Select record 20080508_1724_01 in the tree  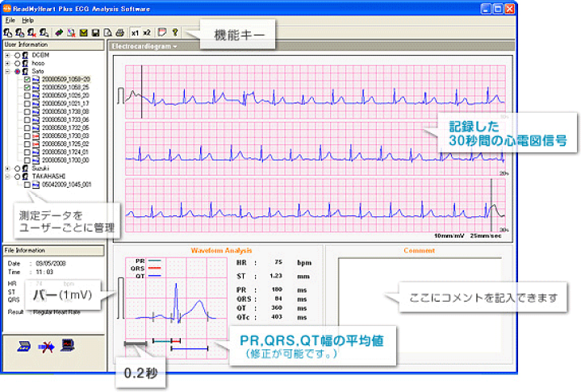click(65, 152)
